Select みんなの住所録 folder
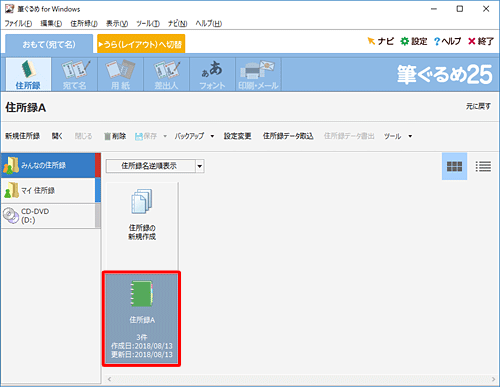This screenshot has height=387, width=500. [50, 165]
